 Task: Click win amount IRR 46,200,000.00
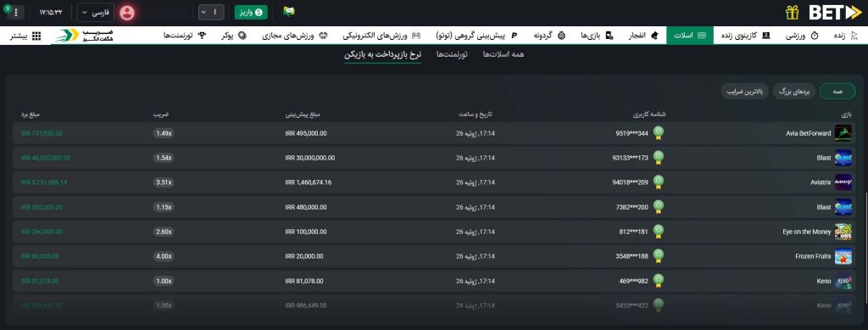click(x=46, y=158)
